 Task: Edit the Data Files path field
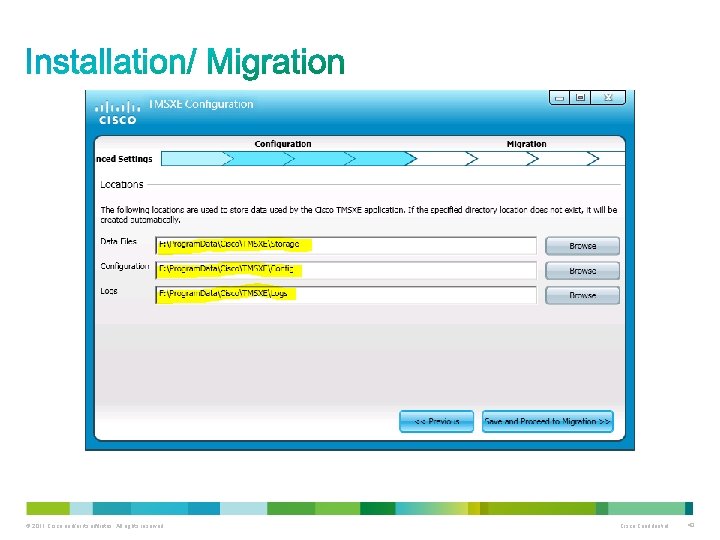tap(346, 245)
